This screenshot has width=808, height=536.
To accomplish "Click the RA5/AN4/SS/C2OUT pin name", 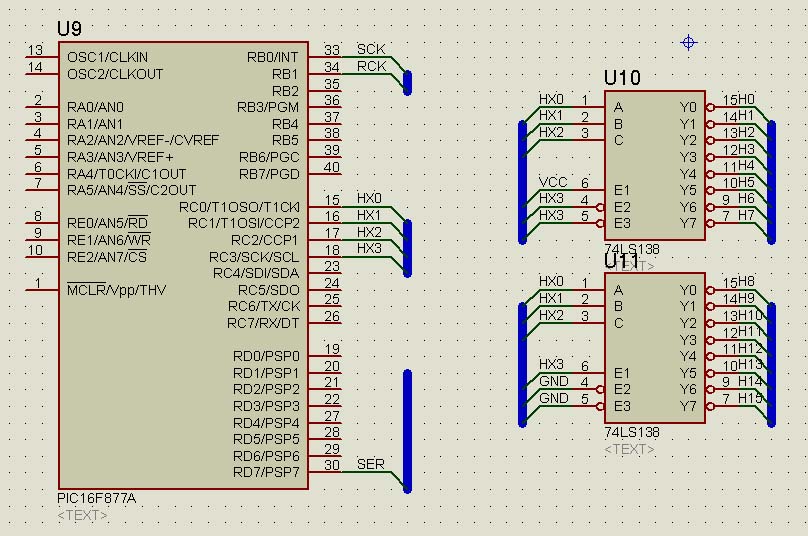I will (x=131, y=190).
